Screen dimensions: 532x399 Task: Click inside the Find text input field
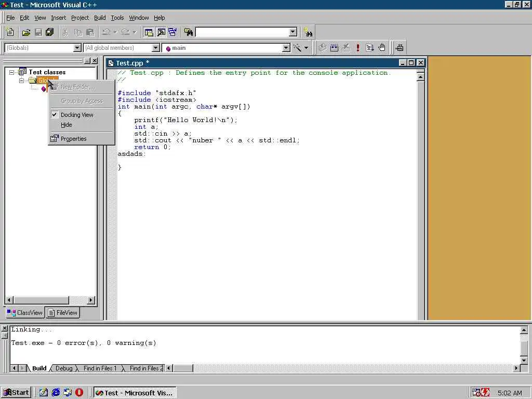243,32
